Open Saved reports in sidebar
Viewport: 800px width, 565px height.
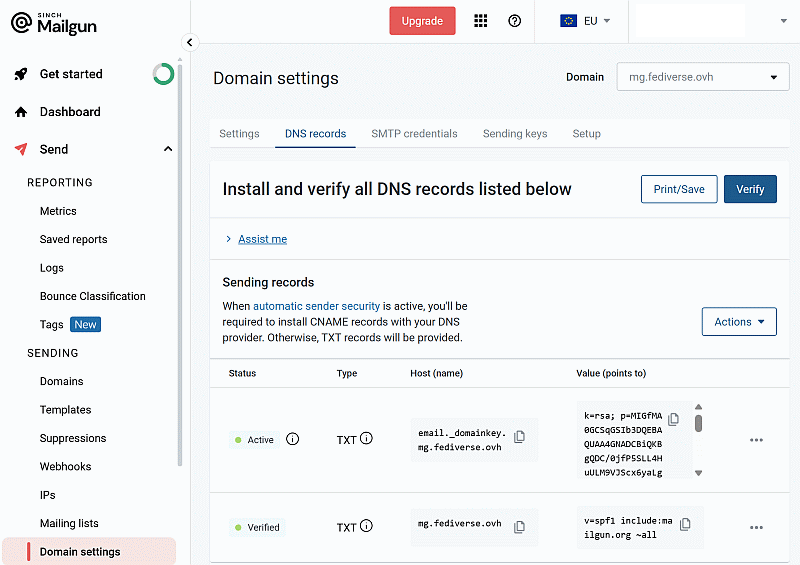(73, 239)
